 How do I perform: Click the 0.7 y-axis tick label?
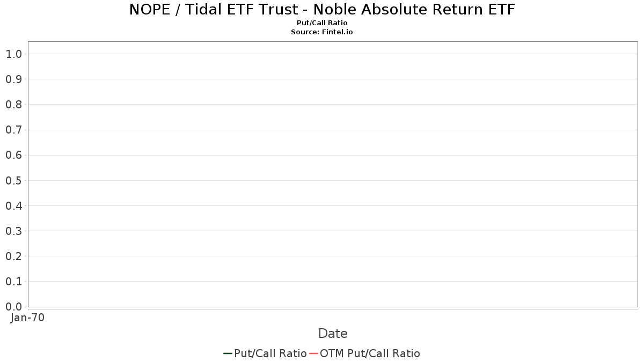[13, 130]
